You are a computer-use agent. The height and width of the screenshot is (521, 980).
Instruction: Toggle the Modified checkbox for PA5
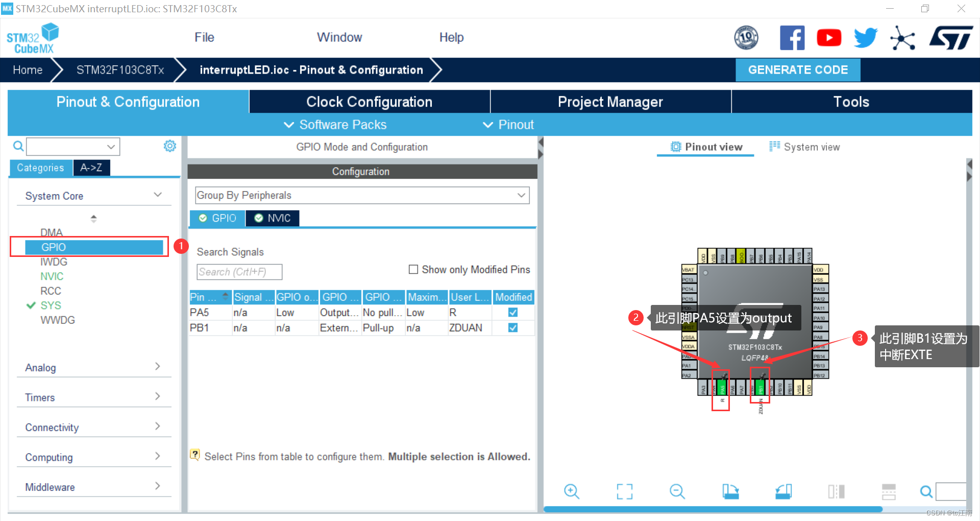513,312
